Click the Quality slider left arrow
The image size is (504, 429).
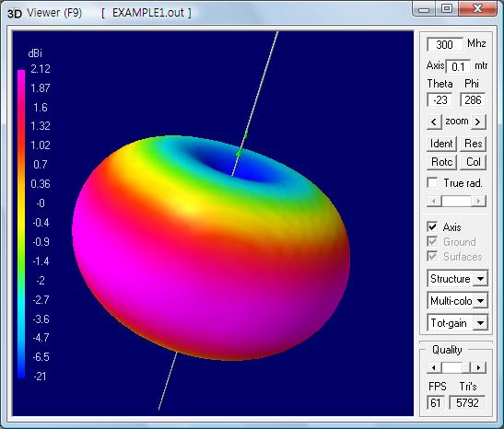point(434,367)
